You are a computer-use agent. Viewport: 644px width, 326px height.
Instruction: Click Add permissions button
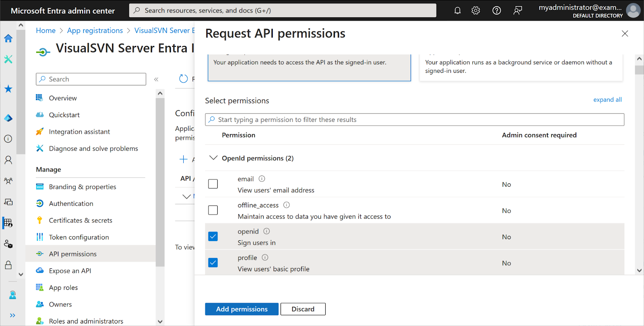[x=242, y=309]
